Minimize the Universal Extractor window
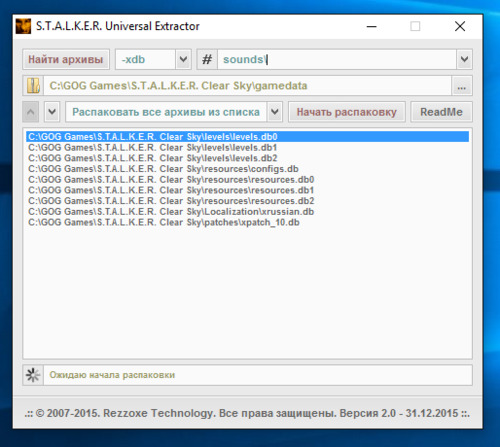The image size is (500, 447). pos(371,26)
